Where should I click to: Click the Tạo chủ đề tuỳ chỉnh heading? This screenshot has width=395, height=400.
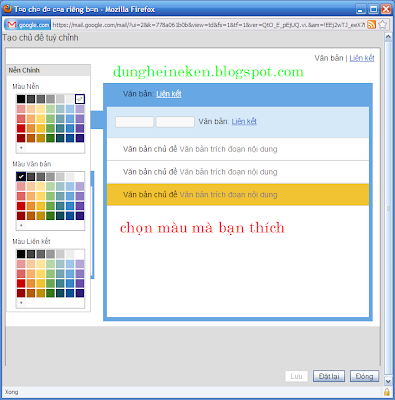(x=40, y=38)
